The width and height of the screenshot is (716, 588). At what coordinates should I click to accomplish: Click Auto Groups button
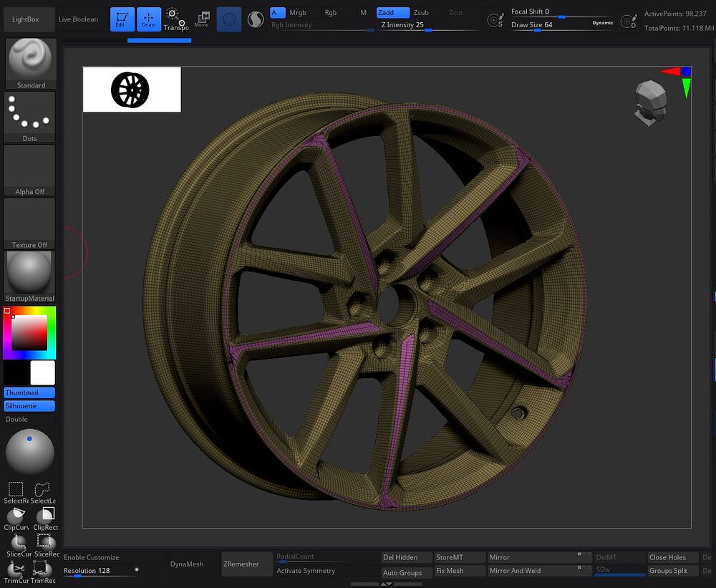[x=407, y=572]
